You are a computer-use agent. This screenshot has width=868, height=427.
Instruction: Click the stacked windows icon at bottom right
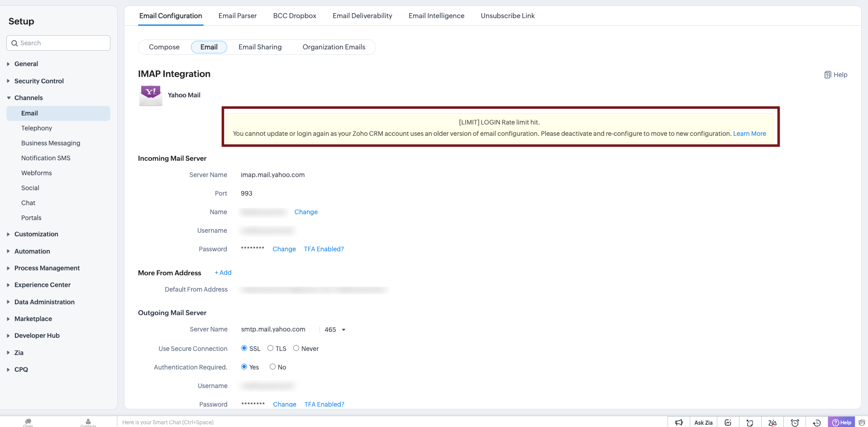tap(862, 422)
